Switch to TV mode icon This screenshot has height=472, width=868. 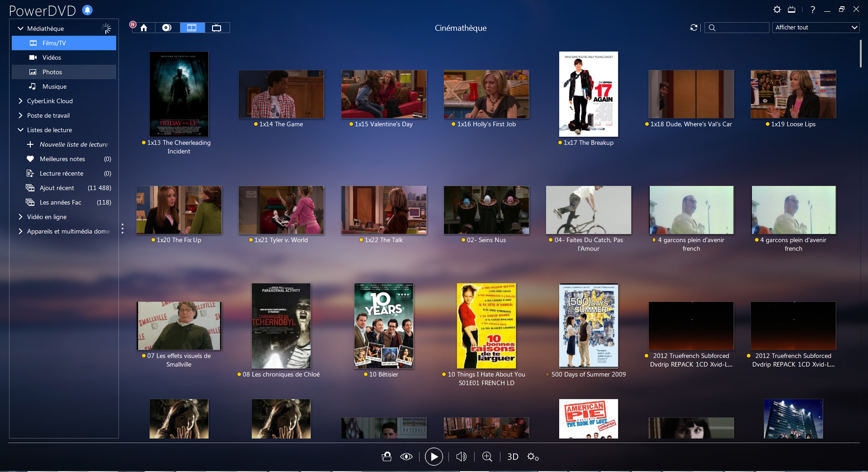(792, 10)
